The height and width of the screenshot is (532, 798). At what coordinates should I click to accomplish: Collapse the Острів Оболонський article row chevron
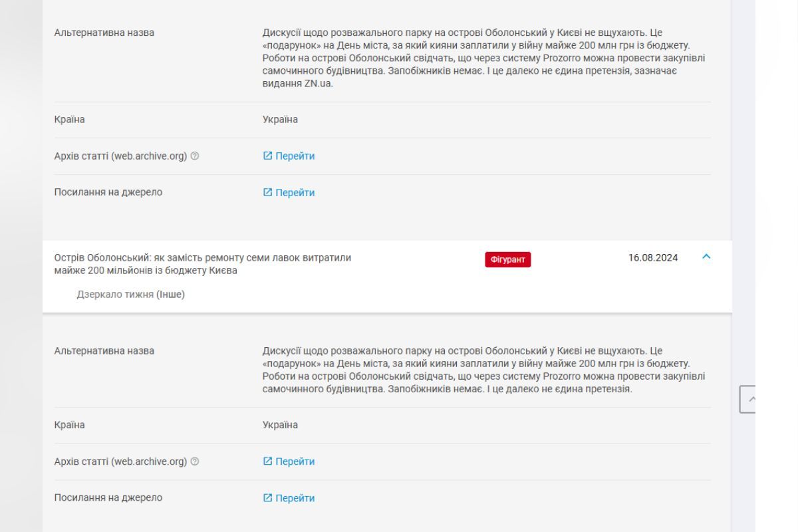click(706, 257)
